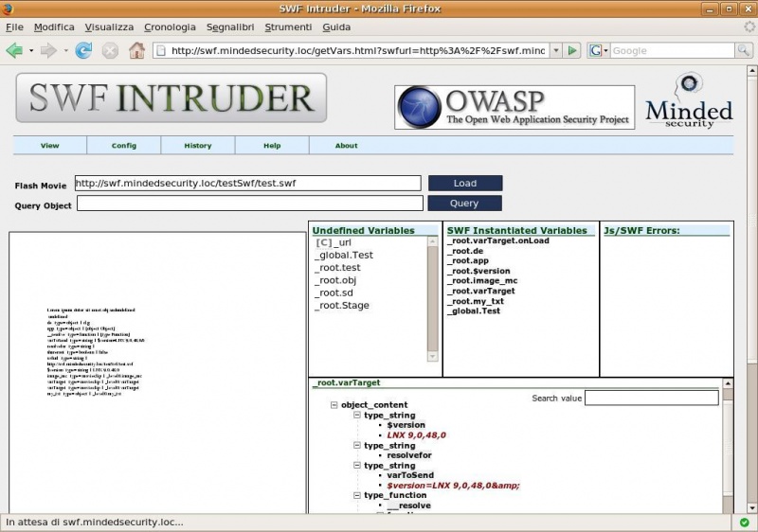Click the search magnifier icon
The width and height of the screenshot is (758, 532).
click(x=743, y=50)
